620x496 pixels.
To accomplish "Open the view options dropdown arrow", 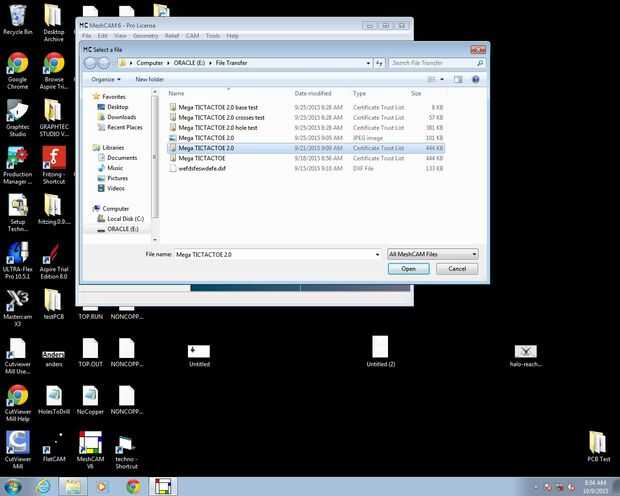I will 442,80.
